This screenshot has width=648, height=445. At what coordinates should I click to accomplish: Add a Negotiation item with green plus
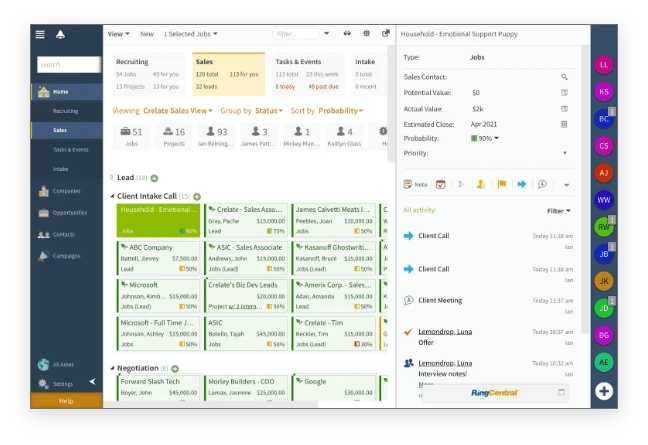coord(175,369)
